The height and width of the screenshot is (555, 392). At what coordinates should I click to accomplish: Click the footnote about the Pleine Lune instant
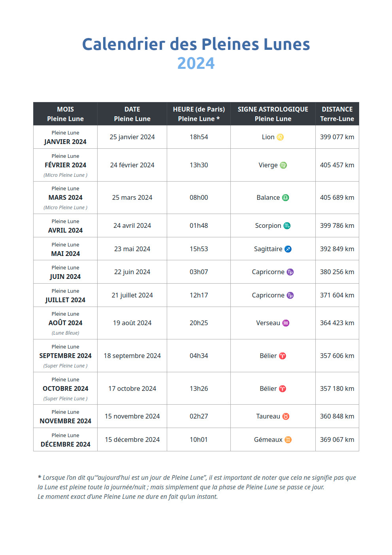click(197, 487)
